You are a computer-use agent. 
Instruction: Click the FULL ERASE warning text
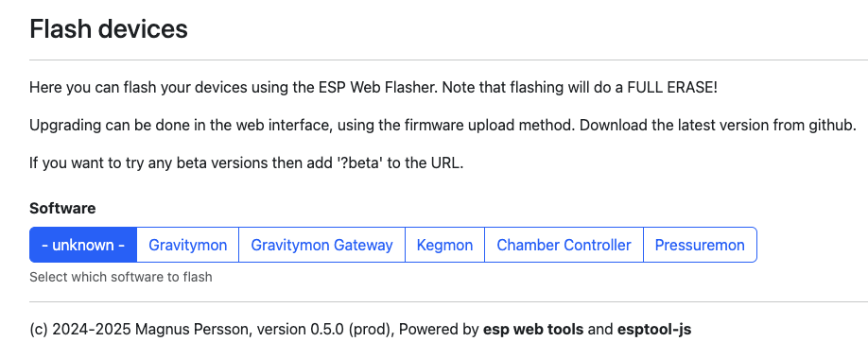point(672,88)
